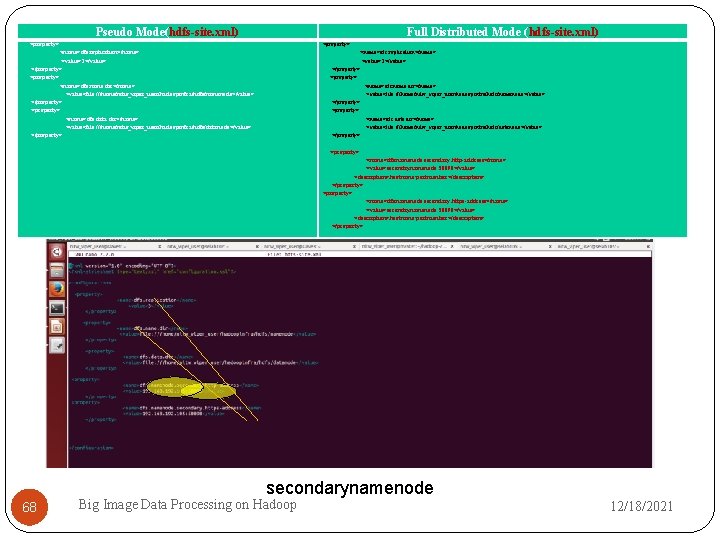Launch Firefox from the Ubuntu dock
This screenshot has height=540, width=720.
56,289
